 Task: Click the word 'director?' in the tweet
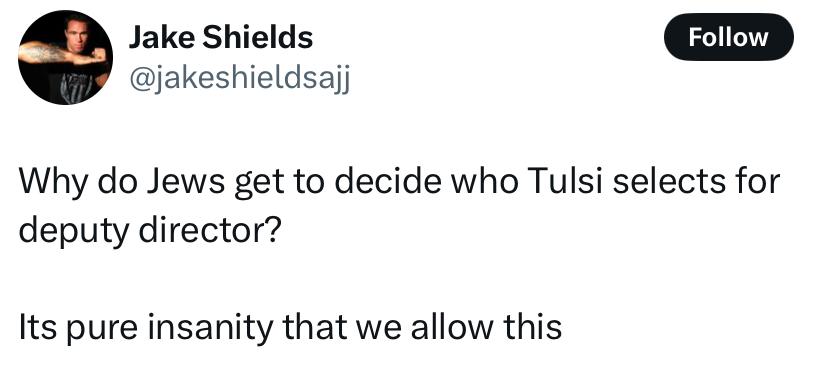tap(209, 230)
